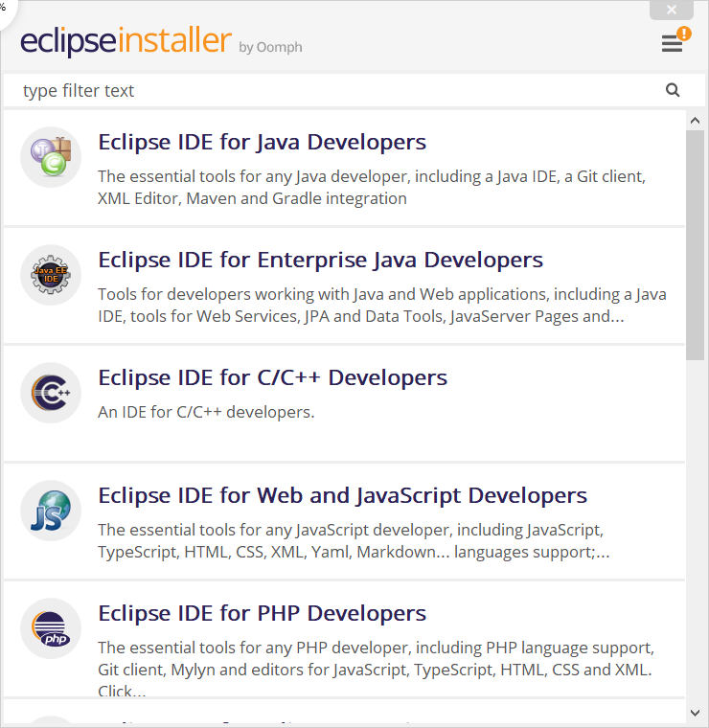The width and height of the screenshot is (709, 728).
Task: Click the scrollbar up arrow
Action: [695, 121]
